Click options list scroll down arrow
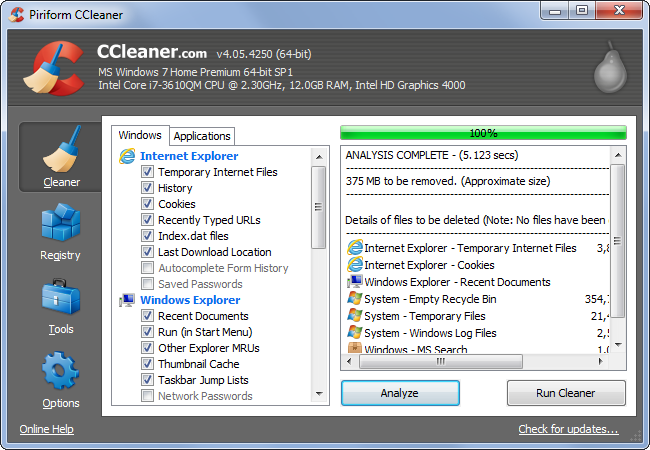This screenshot has height=450, width=650. tap(319, 394)
